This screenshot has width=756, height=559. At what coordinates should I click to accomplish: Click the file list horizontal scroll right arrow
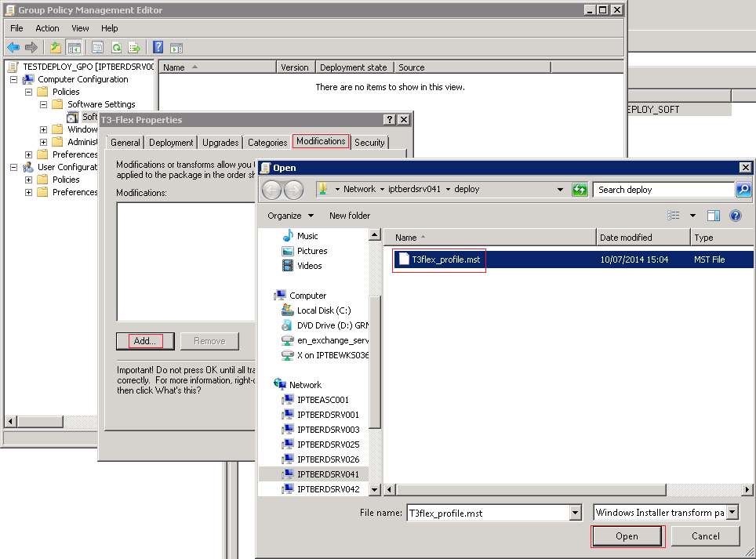[747, 489]
